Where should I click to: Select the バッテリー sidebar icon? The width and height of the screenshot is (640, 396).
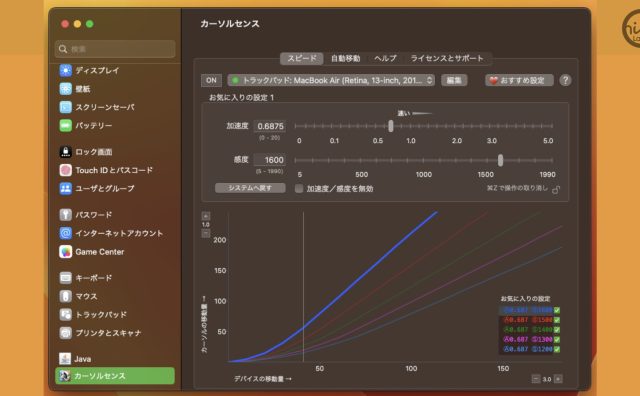66,125
